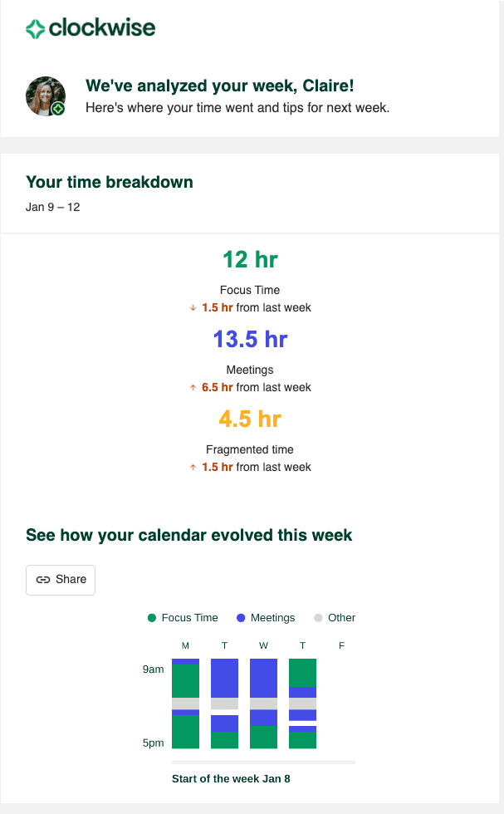504x814 pixels.
Task: Toggle the Other legend dot
Action: pos(318,618)
